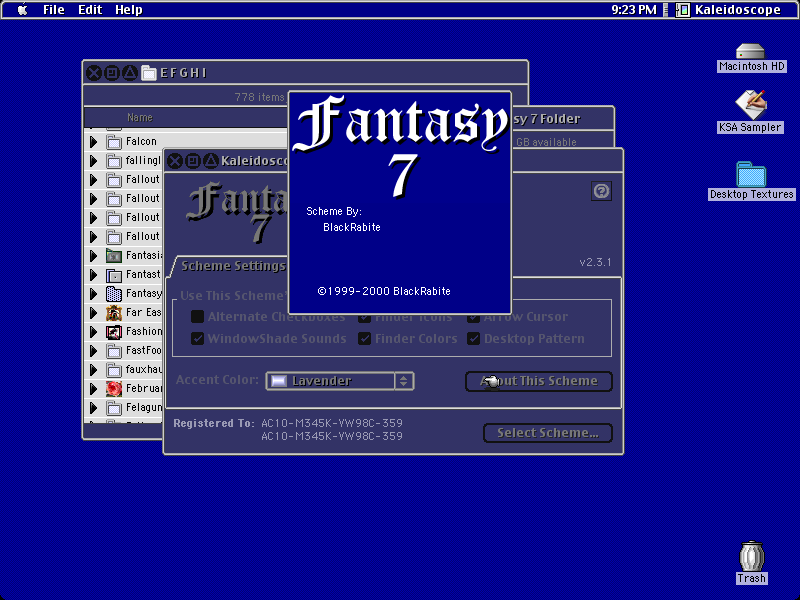Expand the Falcon folder disclosure triangle
This screenshot has width=800, height=600.
pyautogui.click(x=93, y=142)
